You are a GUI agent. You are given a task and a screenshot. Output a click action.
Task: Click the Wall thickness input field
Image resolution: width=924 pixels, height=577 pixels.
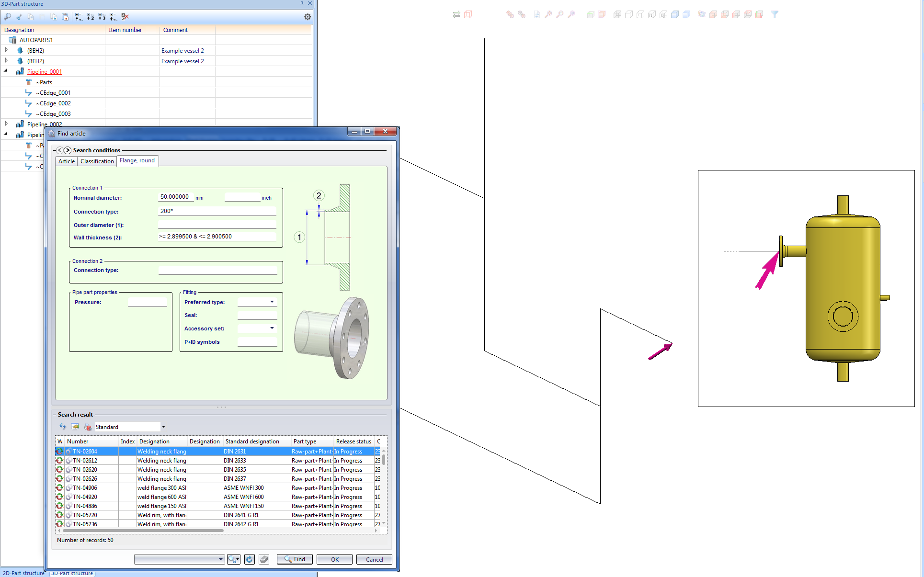point(217,237)
